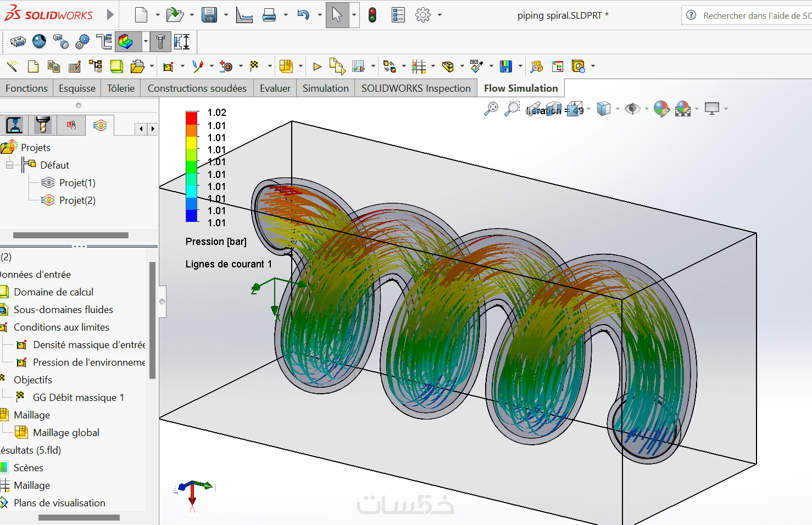Screen dimensions: 812x525
Task: Click the Edit Appearance color ball icon
Action: 661,109
